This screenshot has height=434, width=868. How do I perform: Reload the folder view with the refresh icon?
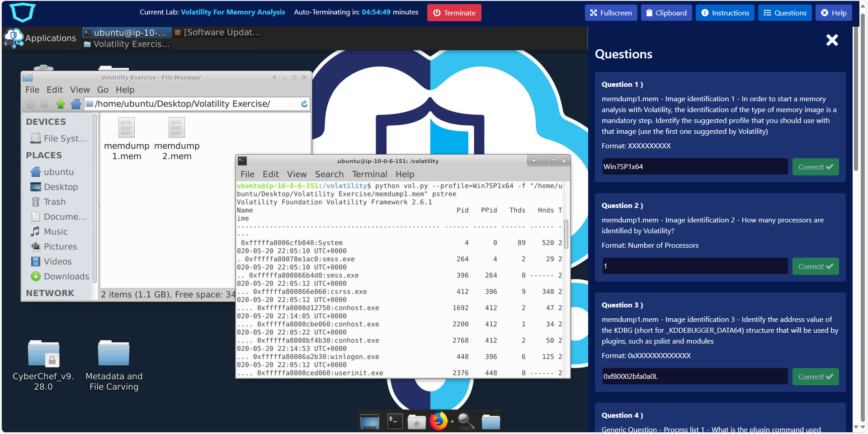303,104
